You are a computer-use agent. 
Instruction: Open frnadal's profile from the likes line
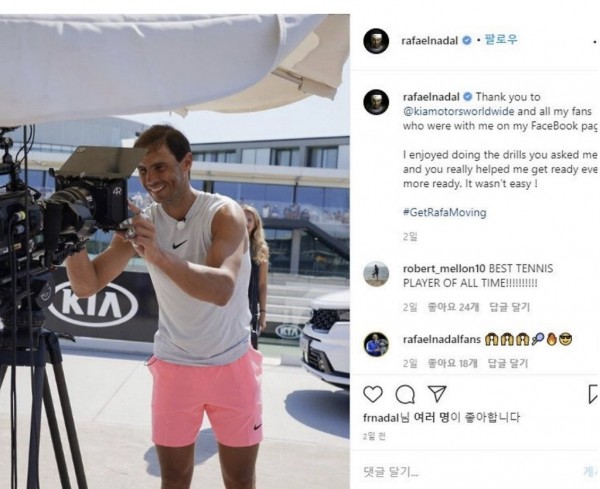pyautogui.click(x=381, y=417)
